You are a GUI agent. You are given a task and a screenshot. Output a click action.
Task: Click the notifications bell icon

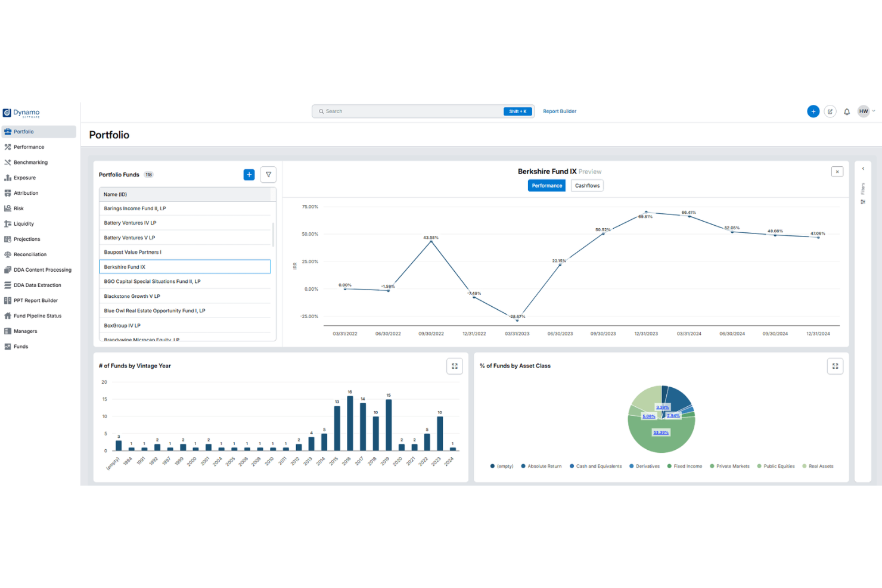point(847,111)
